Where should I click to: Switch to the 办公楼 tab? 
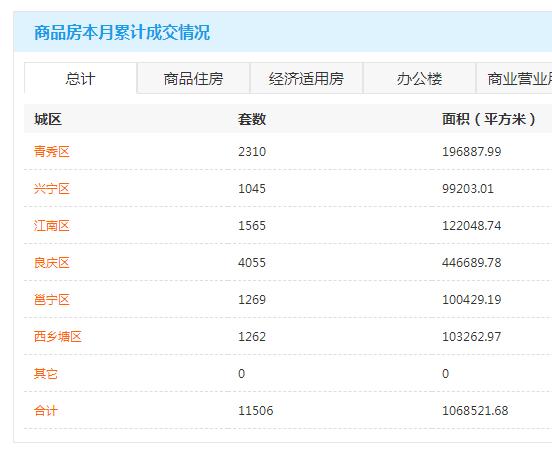419,78
